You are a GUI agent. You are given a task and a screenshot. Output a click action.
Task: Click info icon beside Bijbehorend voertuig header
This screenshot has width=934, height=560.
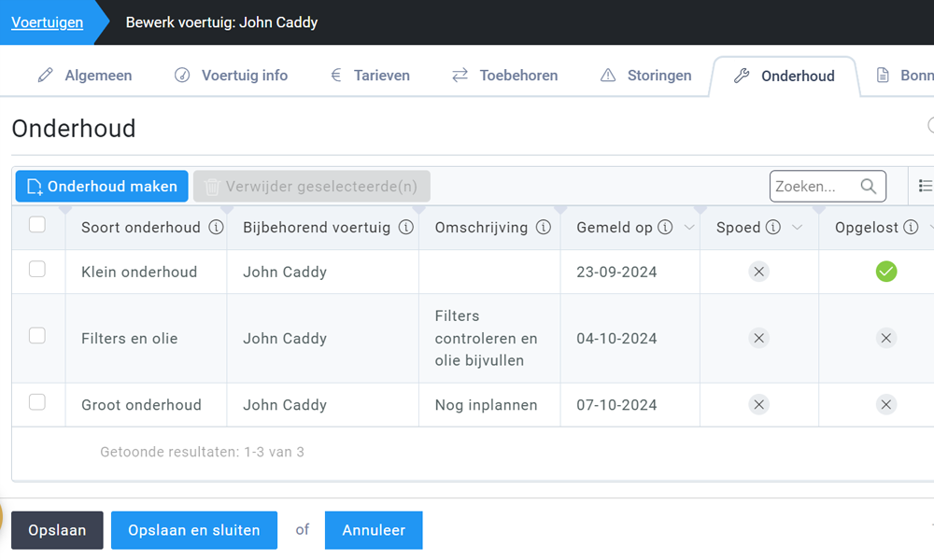click(406, 228)
